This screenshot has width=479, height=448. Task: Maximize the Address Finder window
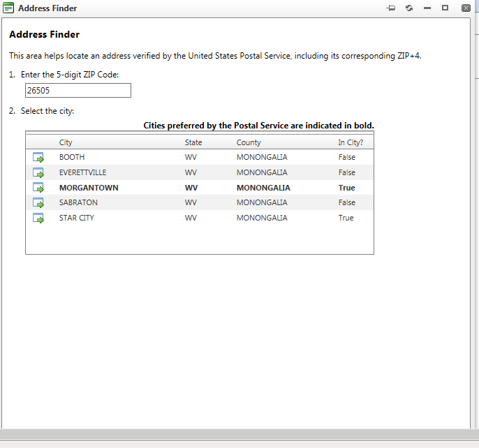click(x=445, y=8)
